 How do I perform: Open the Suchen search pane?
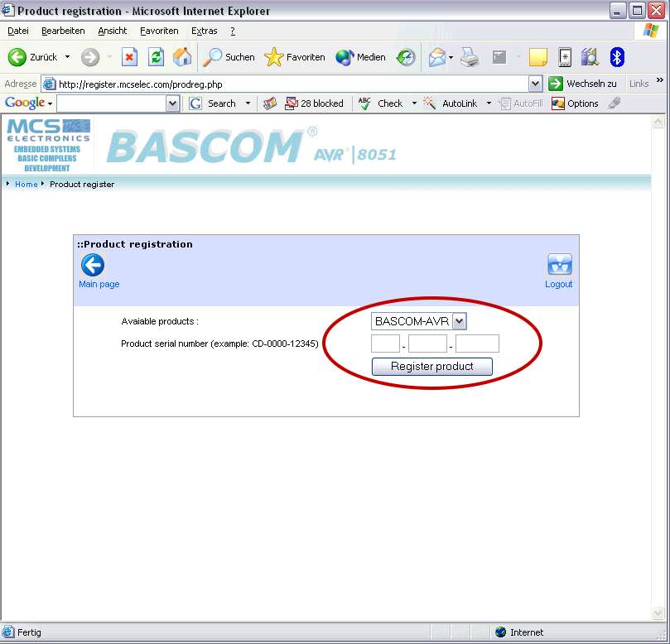tap(229, 57)
